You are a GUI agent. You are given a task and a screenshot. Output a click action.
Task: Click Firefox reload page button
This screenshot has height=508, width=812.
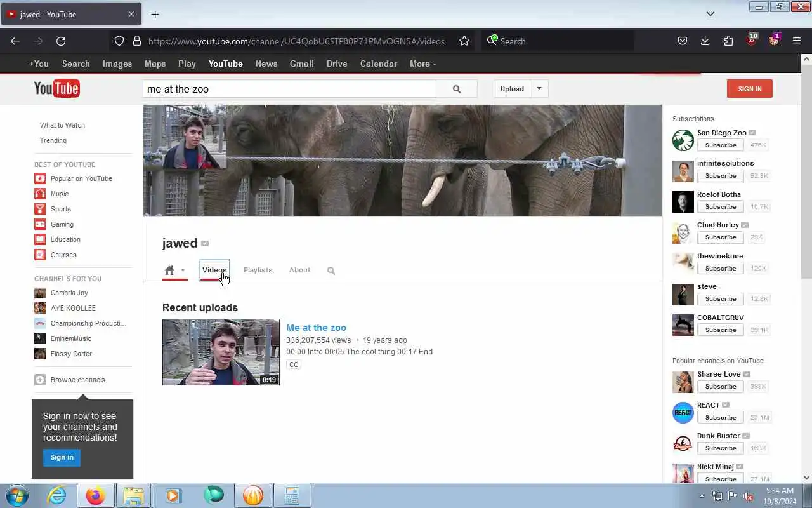click(x=61, y=41)
